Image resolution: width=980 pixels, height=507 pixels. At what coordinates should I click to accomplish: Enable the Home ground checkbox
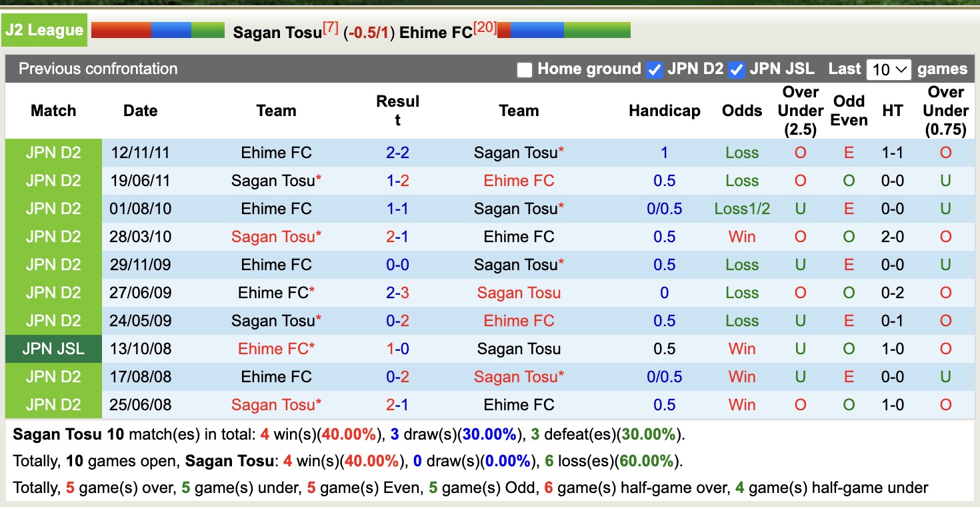tap(525, 69)
